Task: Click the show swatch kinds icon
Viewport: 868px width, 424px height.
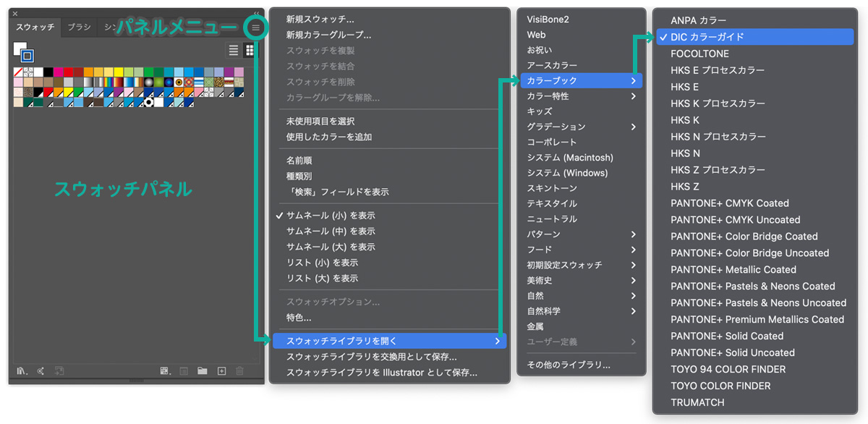Action: 164,370
